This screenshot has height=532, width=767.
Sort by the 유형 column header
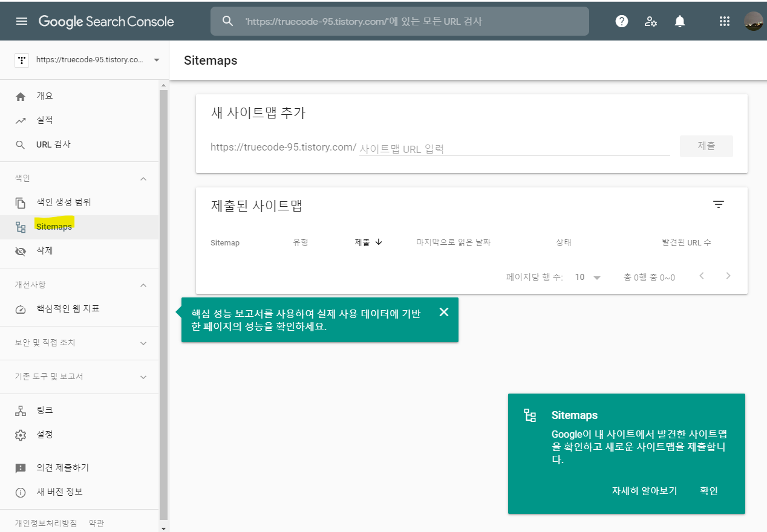coord(301,242)
